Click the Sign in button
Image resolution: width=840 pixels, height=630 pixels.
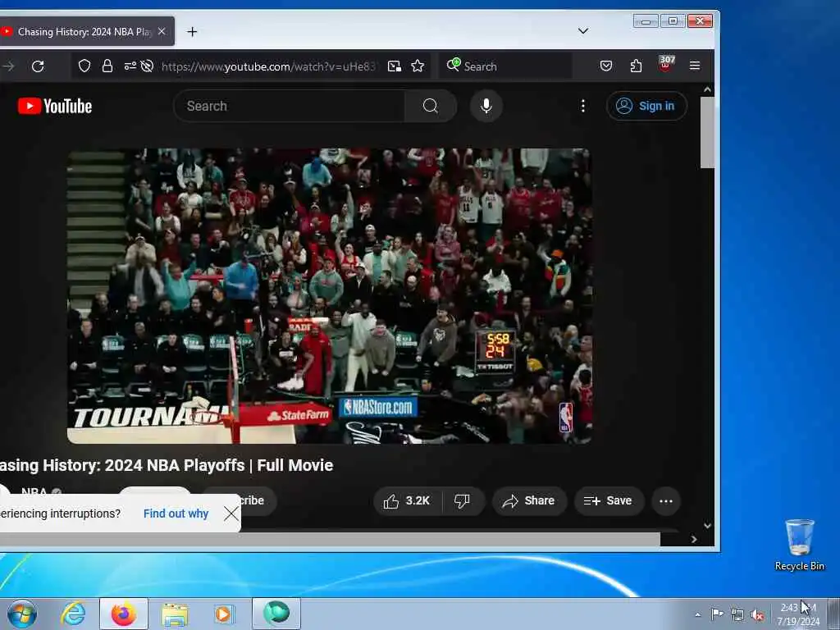pos(646,106)
